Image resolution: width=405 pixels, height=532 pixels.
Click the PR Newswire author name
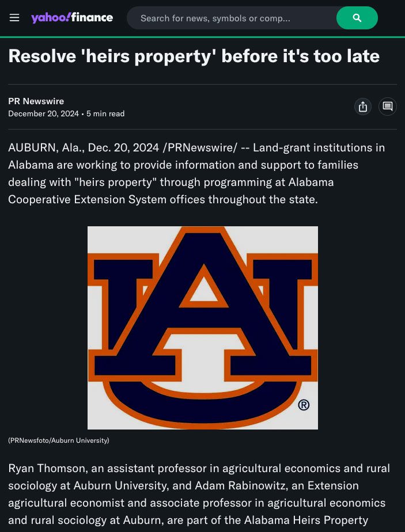point(36,101)
